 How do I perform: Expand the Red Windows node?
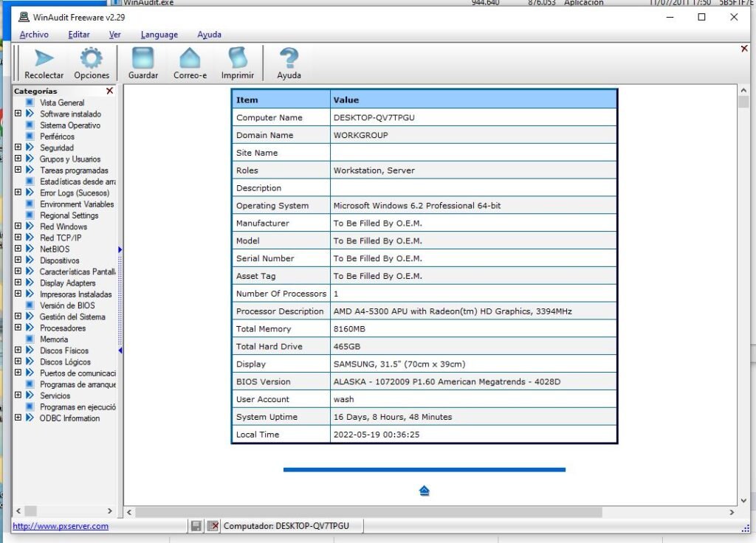(x=18, y=226)
